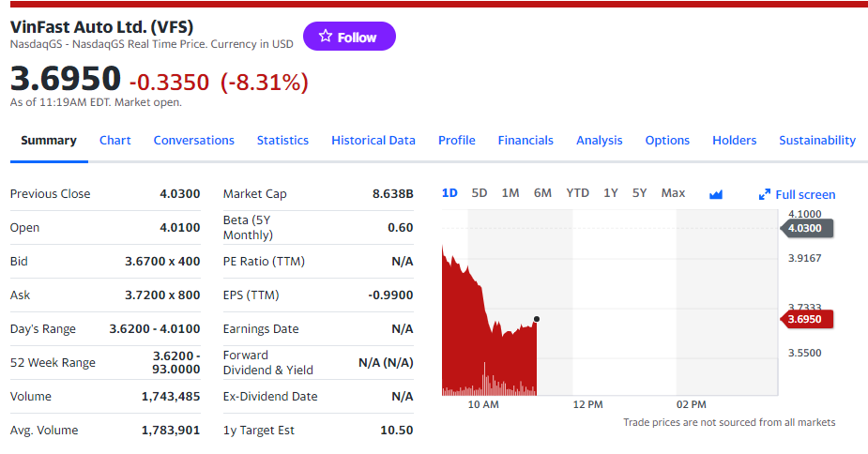
Task: Click the Follow star button
Action: point(349,37)
